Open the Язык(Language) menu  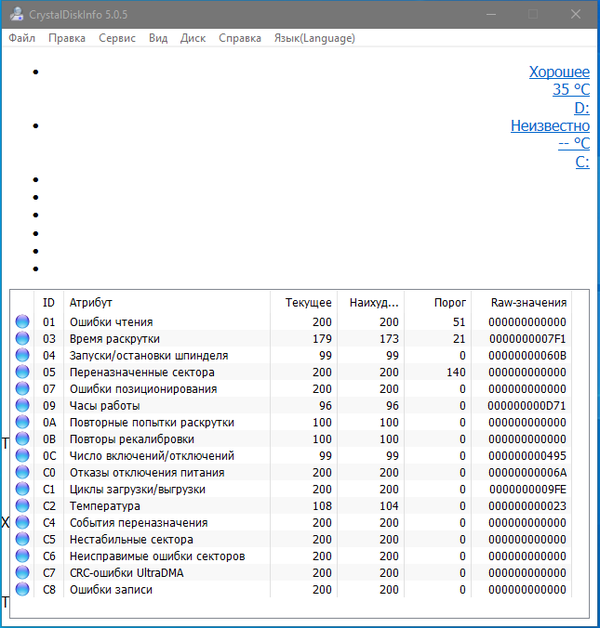[314, 38]
